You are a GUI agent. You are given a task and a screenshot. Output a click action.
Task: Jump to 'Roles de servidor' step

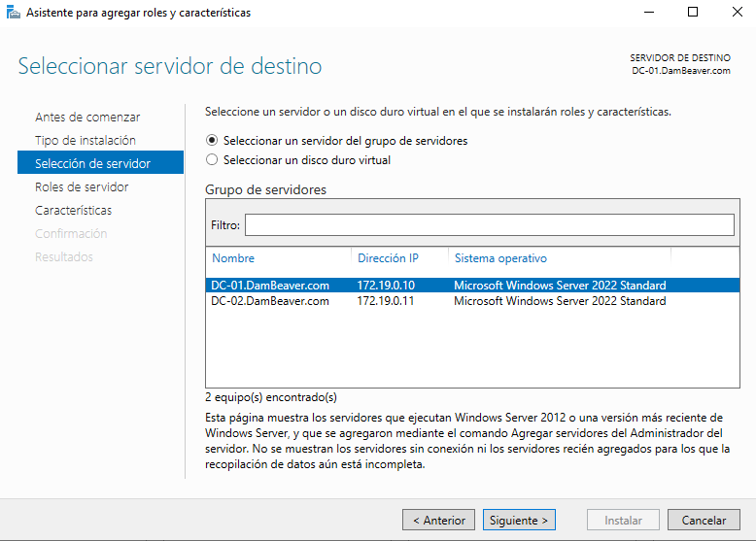pyautogui.click(x=82, y=186)
